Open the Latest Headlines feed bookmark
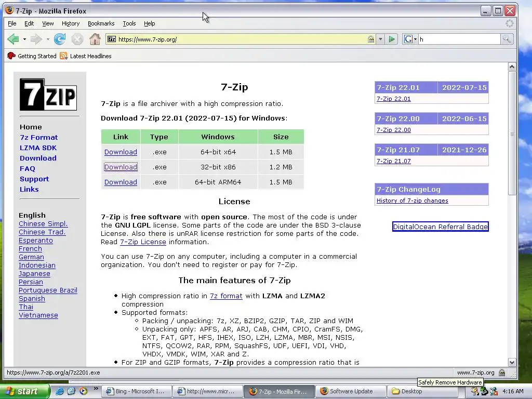 [x=86, y=56]
